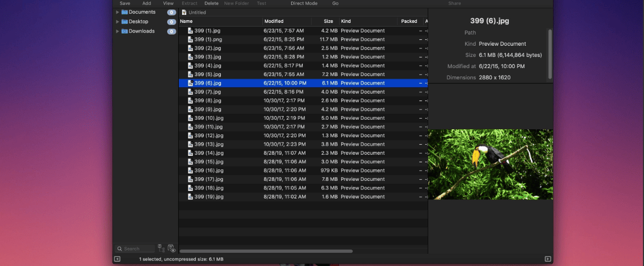
Task: Expand the Desktop folder disclosure triangle
Action: (x=118, y=21)
